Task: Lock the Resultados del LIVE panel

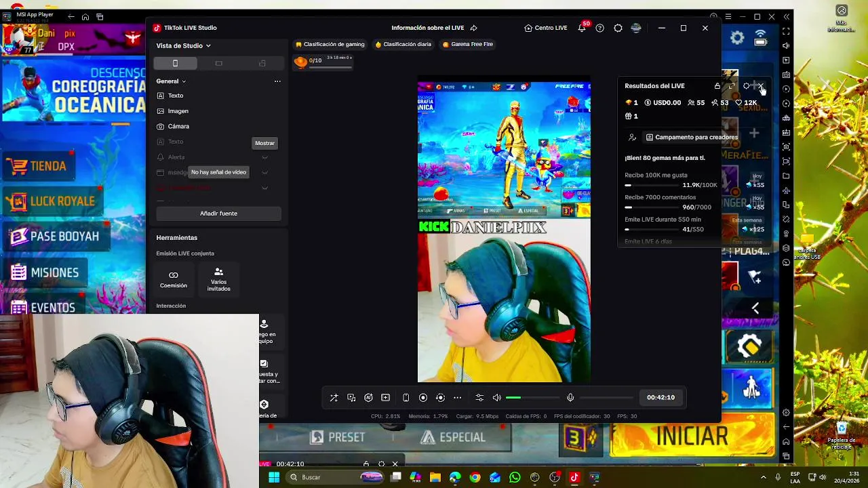Action: 717,86
